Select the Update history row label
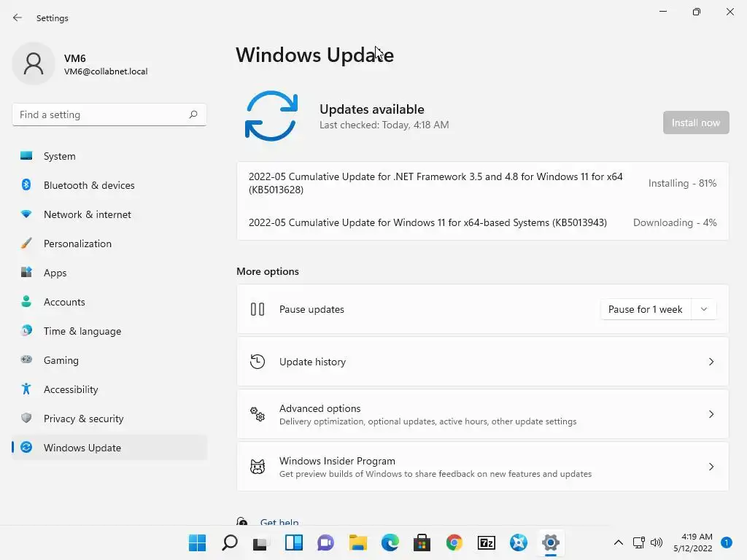Viewport: 747px width, 560px height. (x=312, y=362)
